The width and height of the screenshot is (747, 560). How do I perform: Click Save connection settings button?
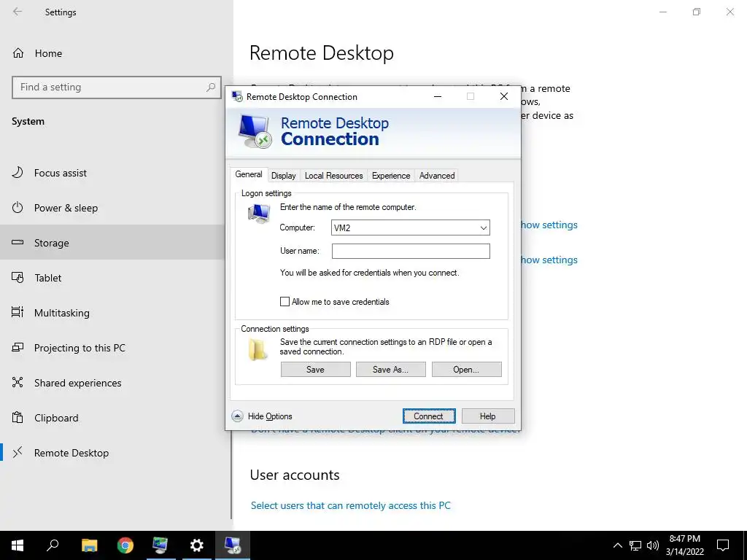pos(315,370)
